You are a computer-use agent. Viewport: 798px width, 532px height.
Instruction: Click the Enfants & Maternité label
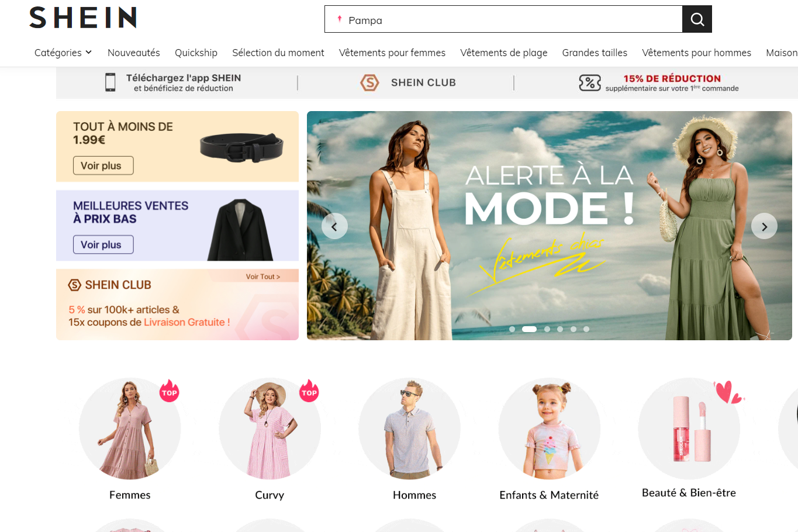click(x=549, y=495)
